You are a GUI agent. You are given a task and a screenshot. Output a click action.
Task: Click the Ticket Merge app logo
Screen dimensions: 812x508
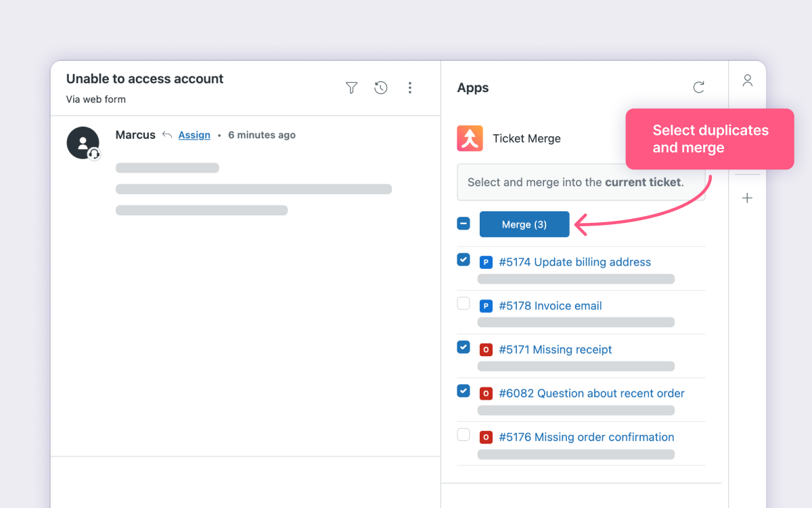(x=470, y=138)
